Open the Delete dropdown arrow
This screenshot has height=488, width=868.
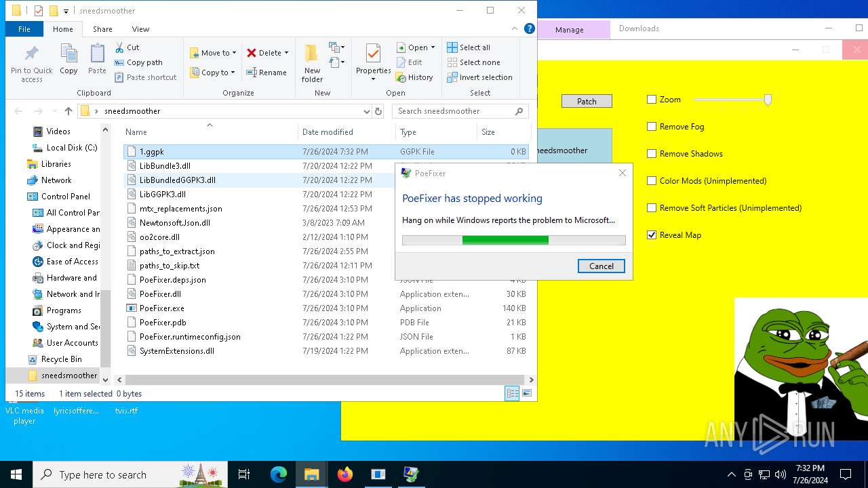(x=286, y=53)
